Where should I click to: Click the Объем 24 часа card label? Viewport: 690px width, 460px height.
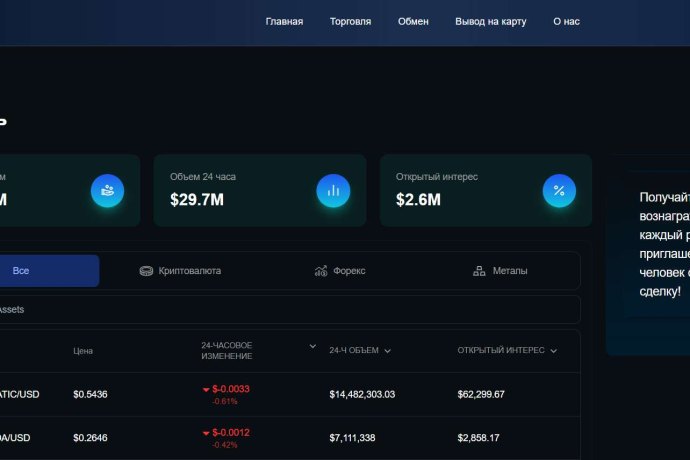coord(203,177)
